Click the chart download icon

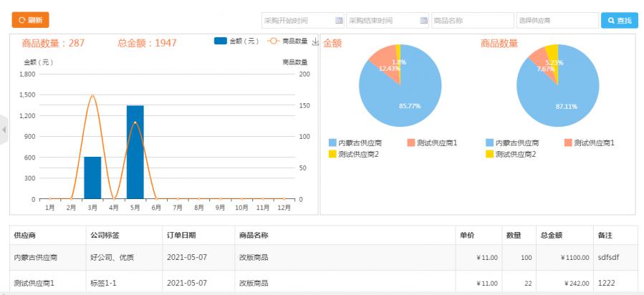(x=314, y=42)
